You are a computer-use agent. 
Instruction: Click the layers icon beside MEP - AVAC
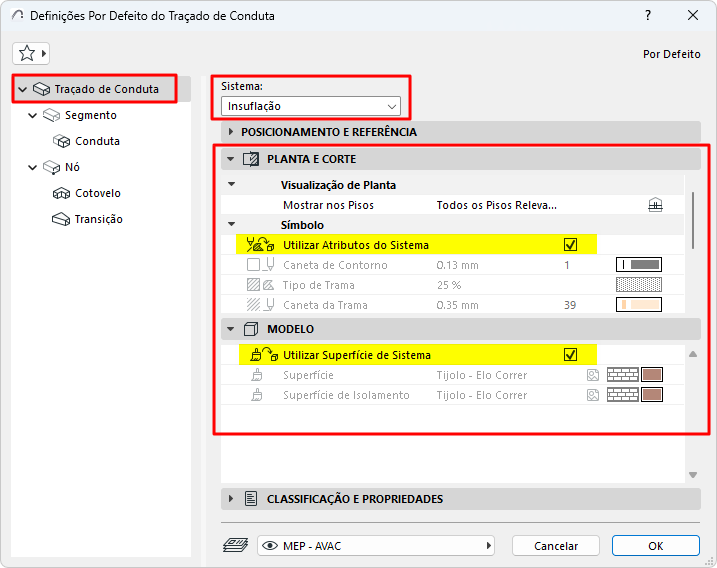(x=235, y=545)
